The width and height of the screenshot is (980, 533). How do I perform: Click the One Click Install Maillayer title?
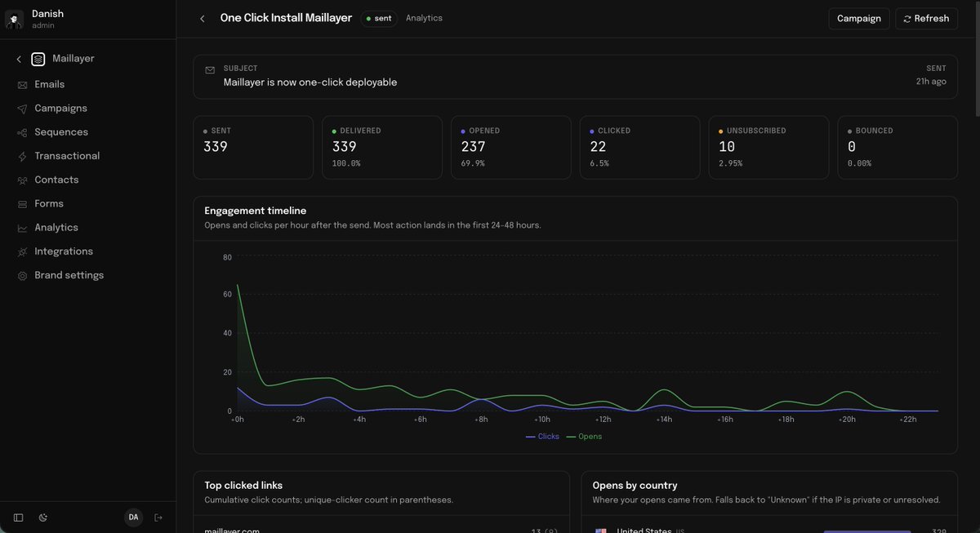point(286,18)
